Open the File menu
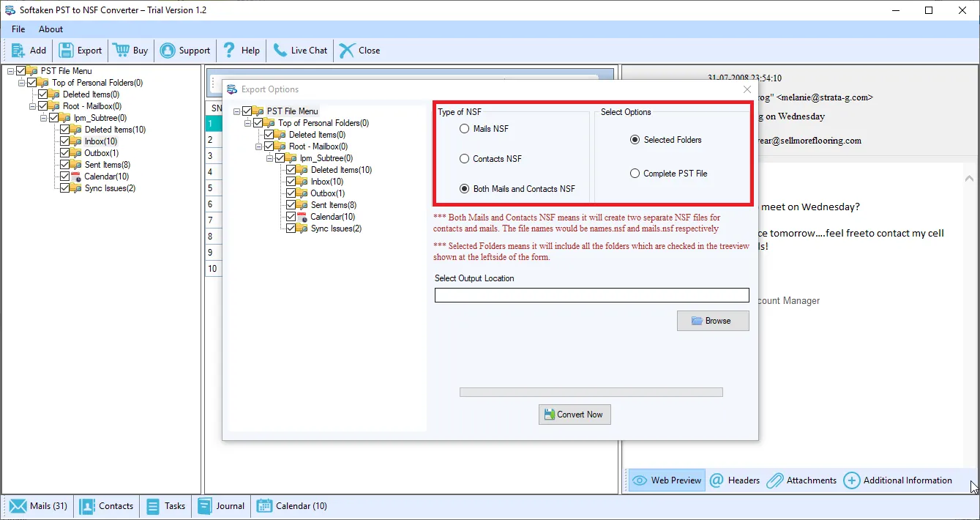This screenshot has height=520, width=980. 18,29
